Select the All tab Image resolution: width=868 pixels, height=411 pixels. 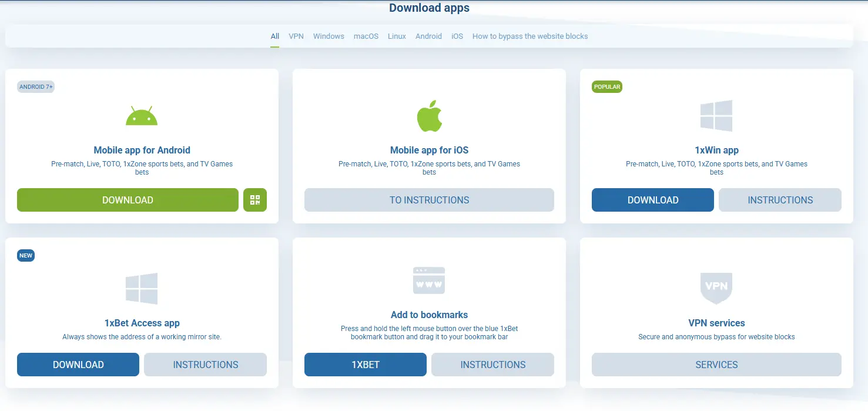[274, 36]
